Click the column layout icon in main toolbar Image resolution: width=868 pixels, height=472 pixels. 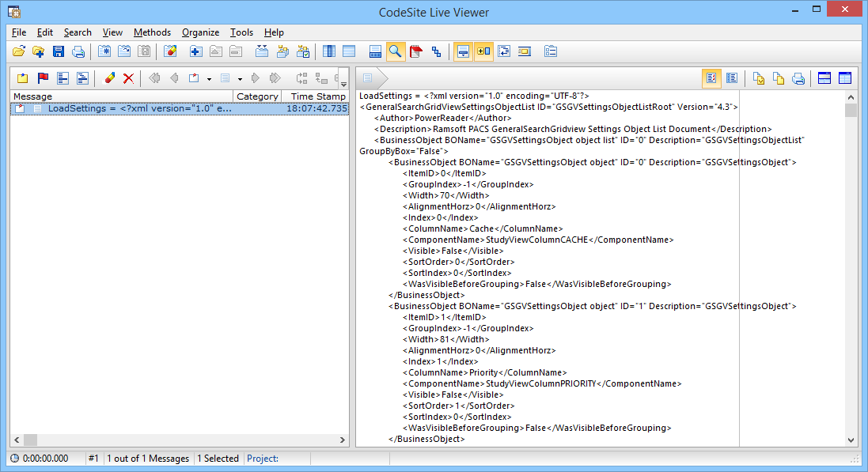pyautogui.click(x=329, y=51)
